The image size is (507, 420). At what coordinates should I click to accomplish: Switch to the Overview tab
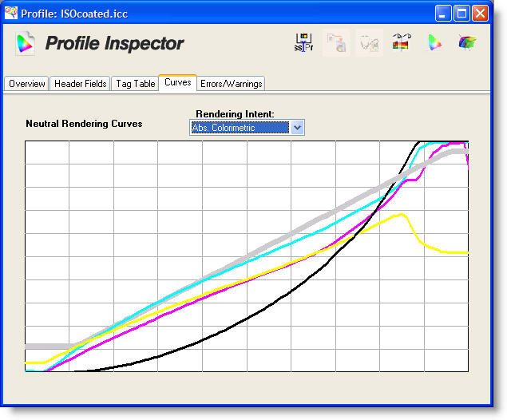[27, 84]
